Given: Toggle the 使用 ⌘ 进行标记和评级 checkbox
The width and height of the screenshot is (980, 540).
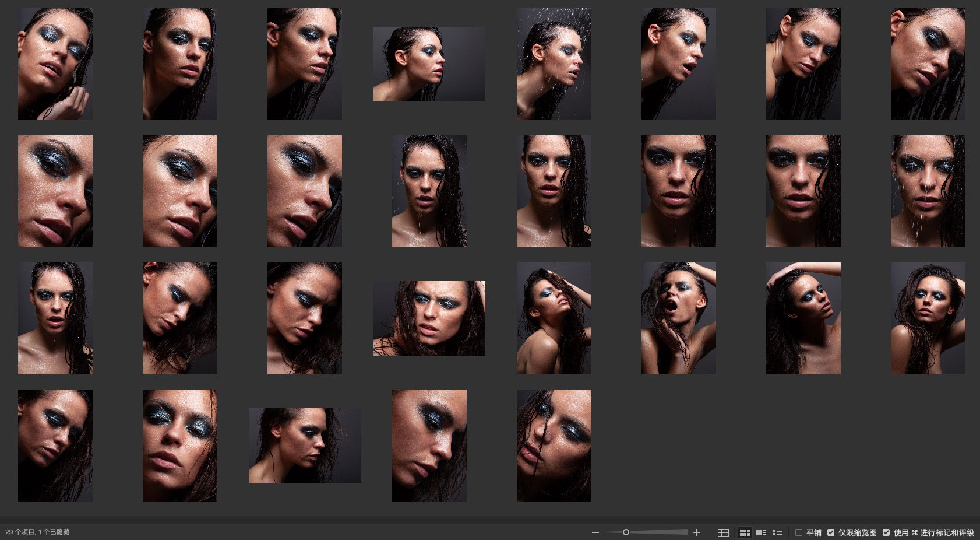Looking at the screenshot, I should coord(886,532).
